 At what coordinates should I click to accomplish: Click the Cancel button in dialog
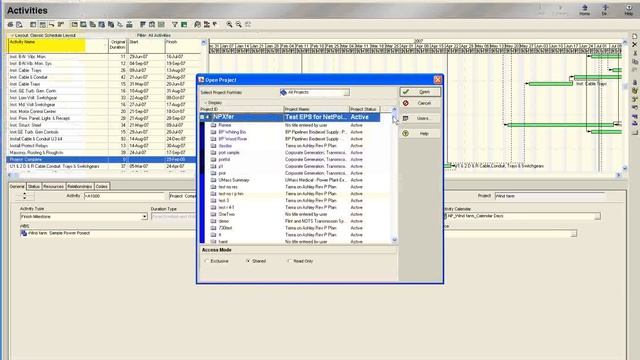pos(420,103)
